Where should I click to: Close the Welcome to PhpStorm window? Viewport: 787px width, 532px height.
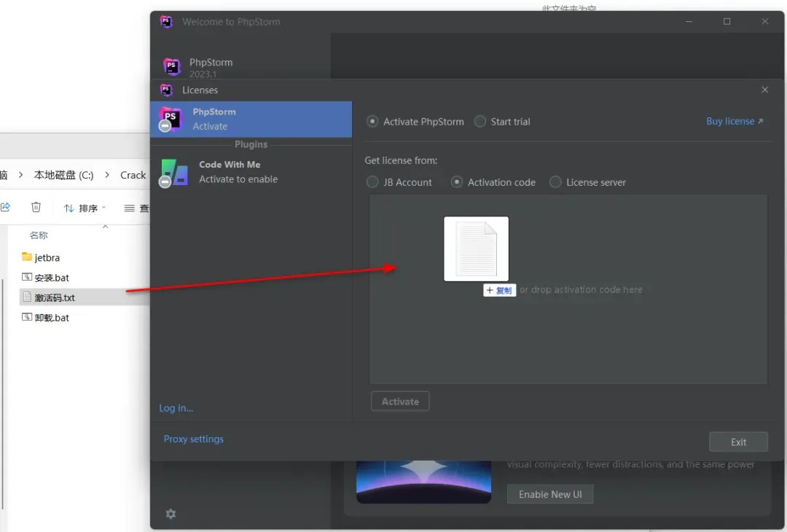[x=765, y=22]
